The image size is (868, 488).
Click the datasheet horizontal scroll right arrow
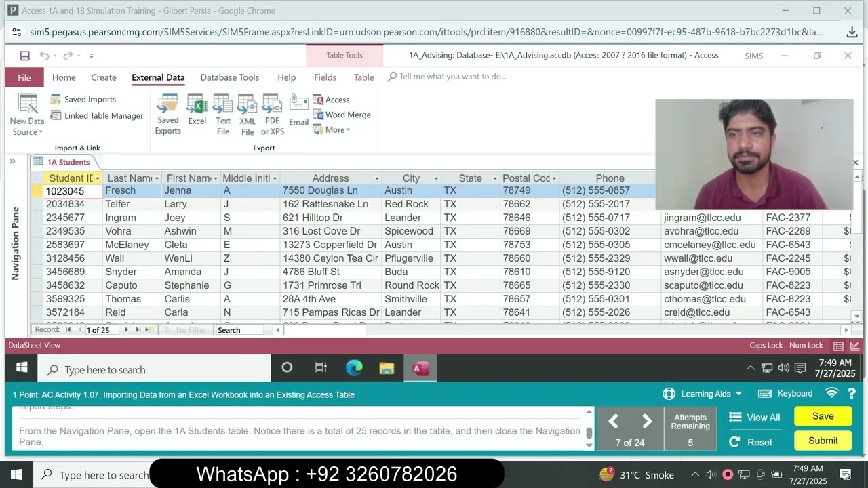(x=846, y=330)
